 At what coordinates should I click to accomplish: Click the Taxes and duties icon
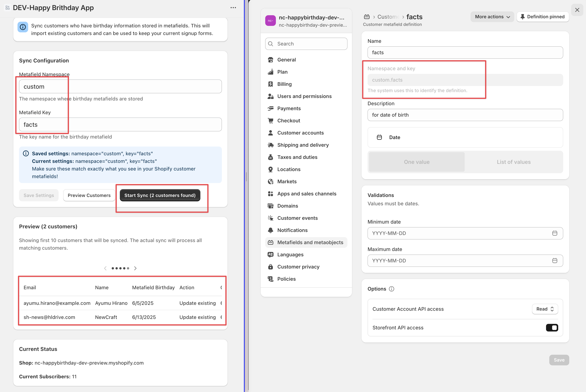coord(271,157)
